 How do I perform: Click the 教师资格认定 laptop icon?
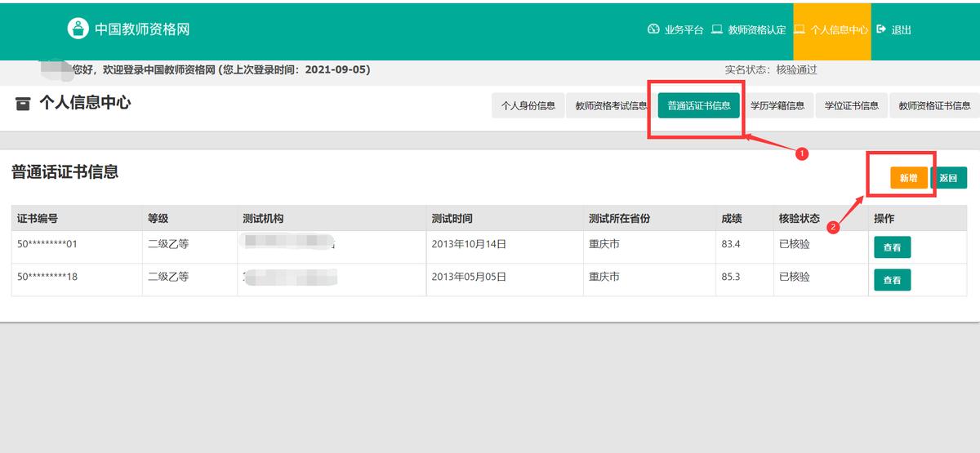(x=717, y=29)
